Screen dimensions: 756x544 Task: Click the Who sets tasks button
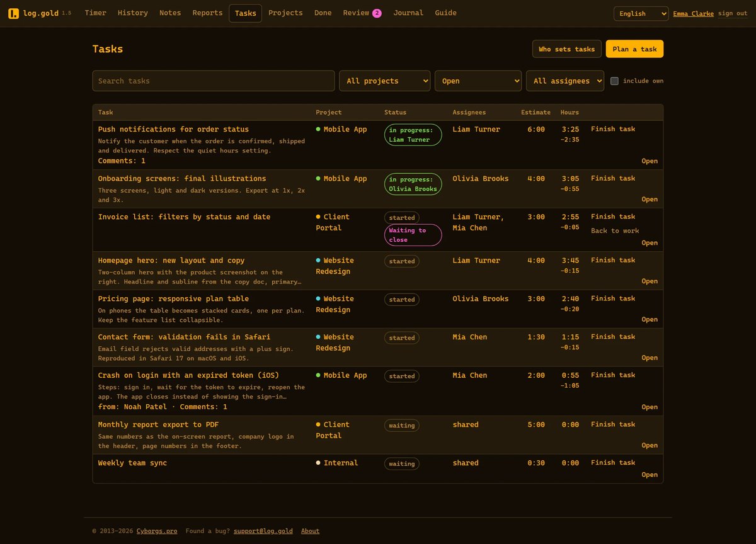coord(566,49)
